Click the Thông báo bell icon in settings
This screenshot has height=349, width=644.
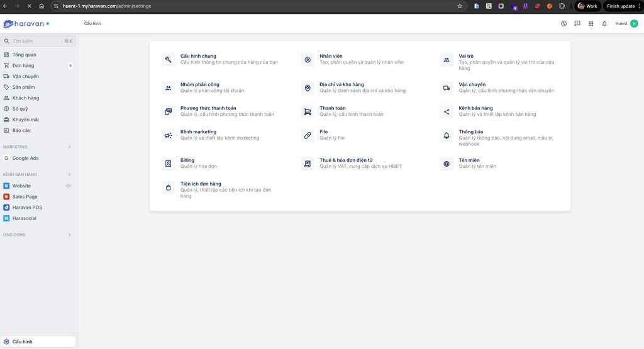point(447,135)
